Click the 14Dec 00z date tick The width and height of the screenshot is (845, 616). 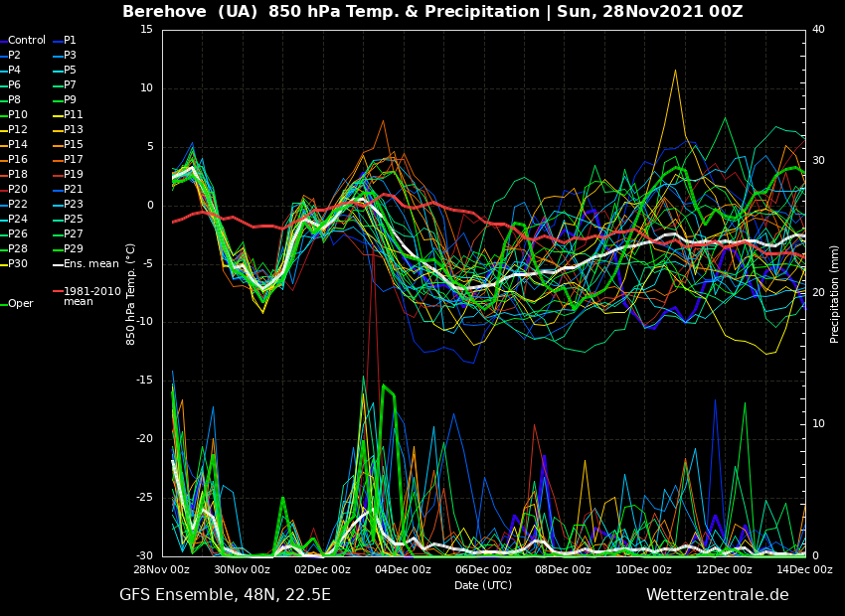(803, 570)
